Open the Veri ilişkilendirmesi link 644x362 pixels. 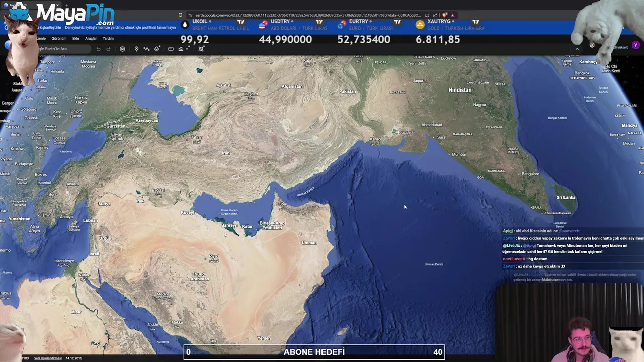(48, 358)
